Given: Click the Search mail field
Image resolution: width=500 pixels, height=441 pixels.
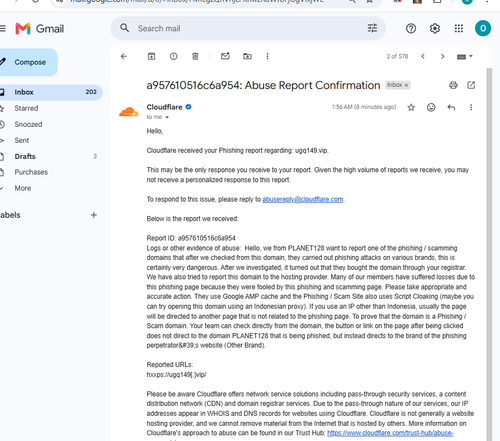Looking at the screenshot, I should 248,28.
